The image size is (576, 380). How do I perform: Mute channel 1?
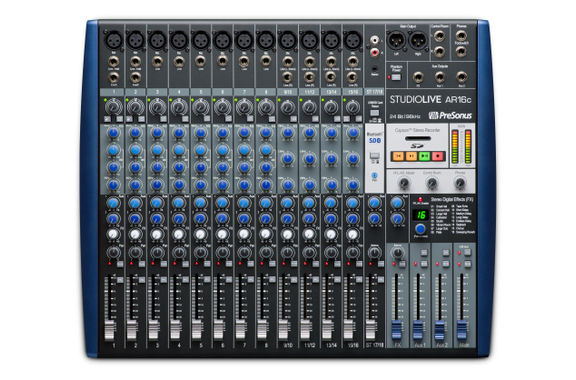click(120, 264)
